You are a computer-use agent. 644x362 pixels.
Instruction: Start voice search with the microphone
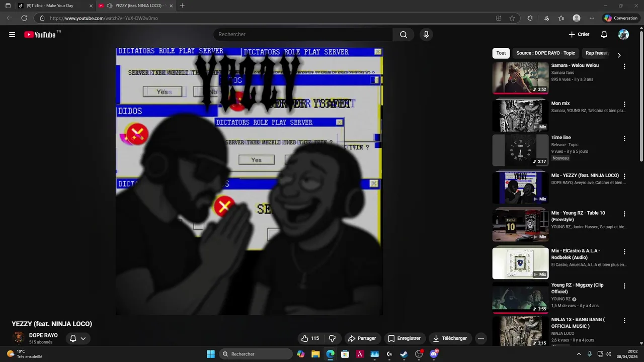point(426,34)
